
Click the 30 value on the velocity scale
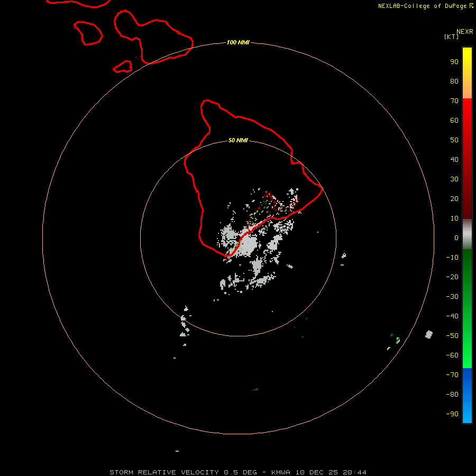454,179
